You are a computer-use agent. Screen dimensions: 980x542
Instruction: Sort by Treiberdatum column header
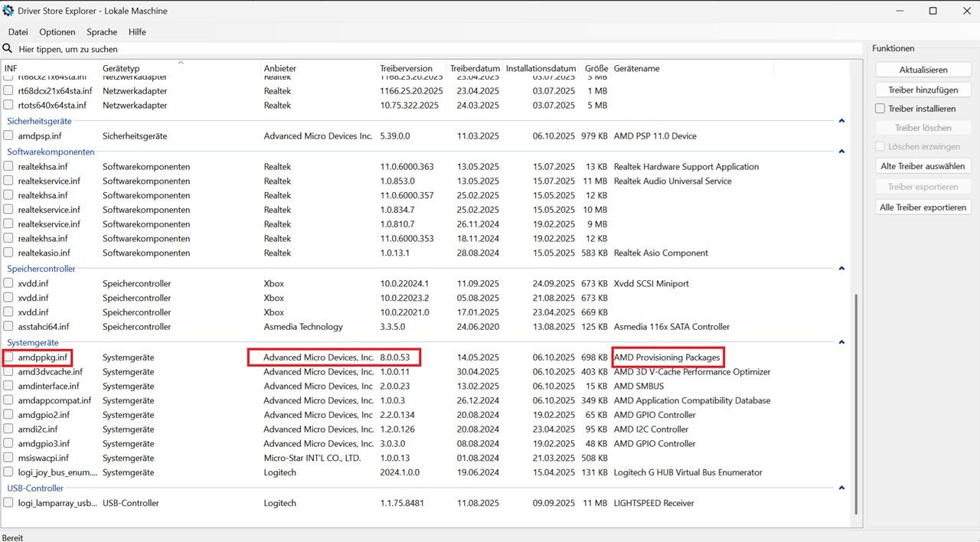(x=475, y=69)
